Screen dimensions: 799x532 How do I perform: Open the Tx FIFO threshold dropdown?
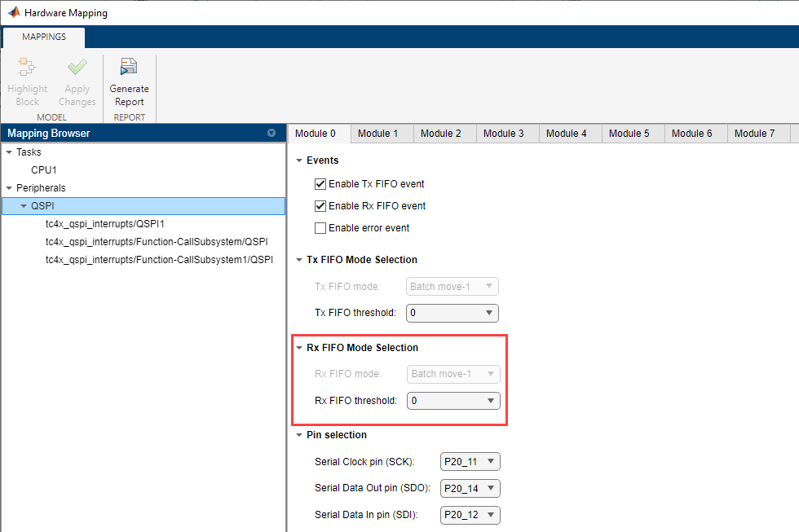point(452,313)
